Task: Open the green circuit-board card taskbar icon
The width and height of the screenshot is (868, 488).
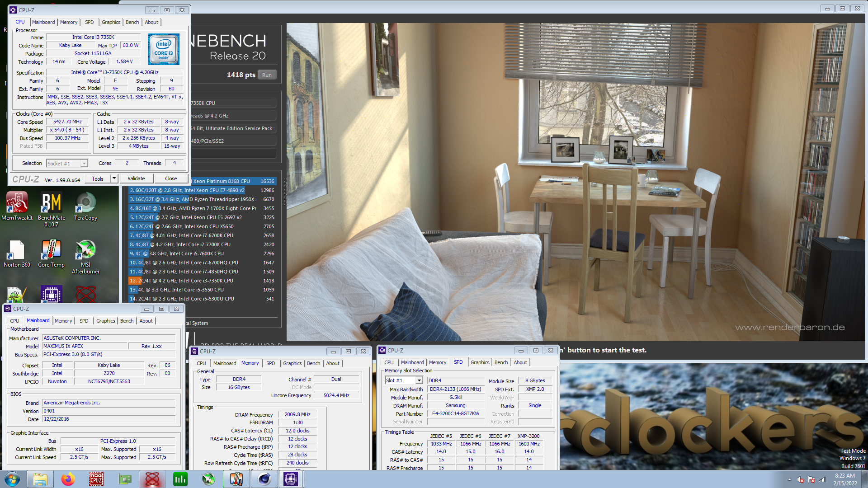Action: click(x=124, y=479)
